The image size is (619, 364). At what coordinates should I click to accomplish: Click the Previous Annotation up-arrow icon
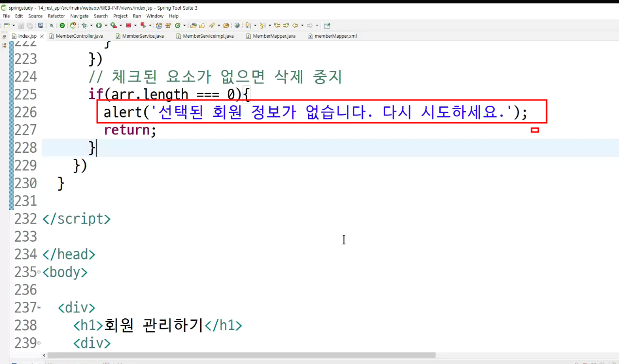point(262,25)
